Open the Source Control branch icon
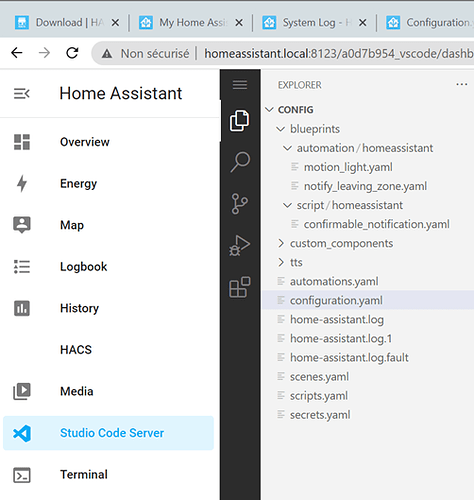Viewport: 474px width, 500px height. click(x=240, y=203)
